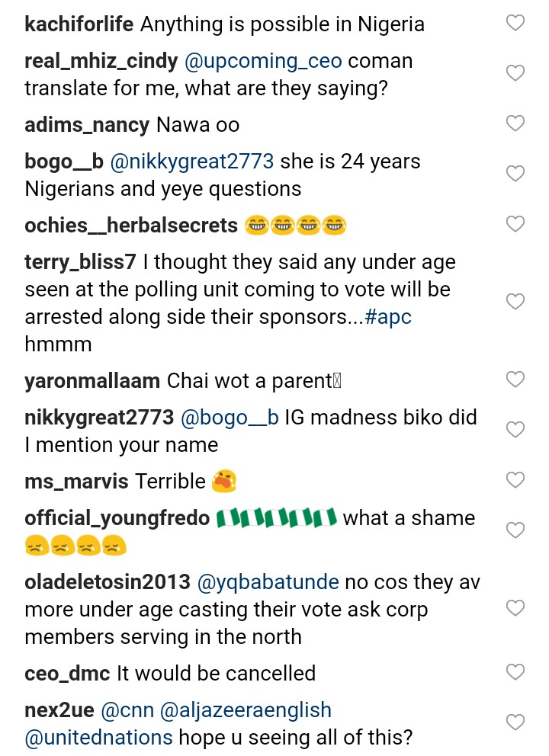Toggle like on official_youngfredo 'what a shame' comment
This screenshot has height=756, width=549.
[x=515, y=530]
